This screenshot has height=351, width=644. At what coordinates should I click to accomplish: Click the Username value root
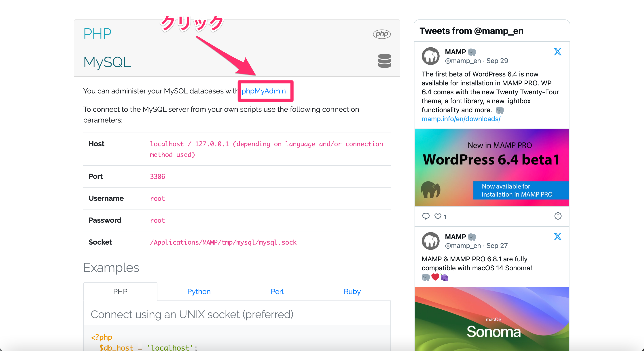click(157, 199)
